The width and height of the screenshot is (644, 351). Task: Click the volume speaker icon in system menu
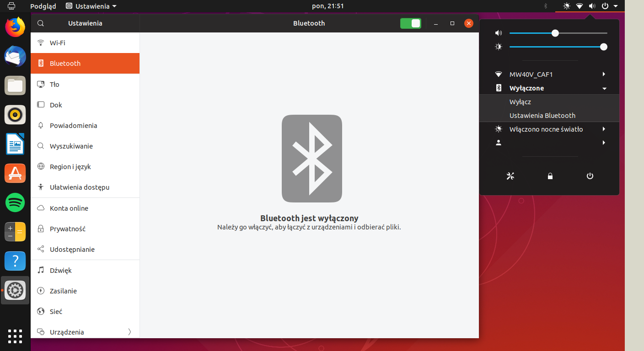(499, 33)
